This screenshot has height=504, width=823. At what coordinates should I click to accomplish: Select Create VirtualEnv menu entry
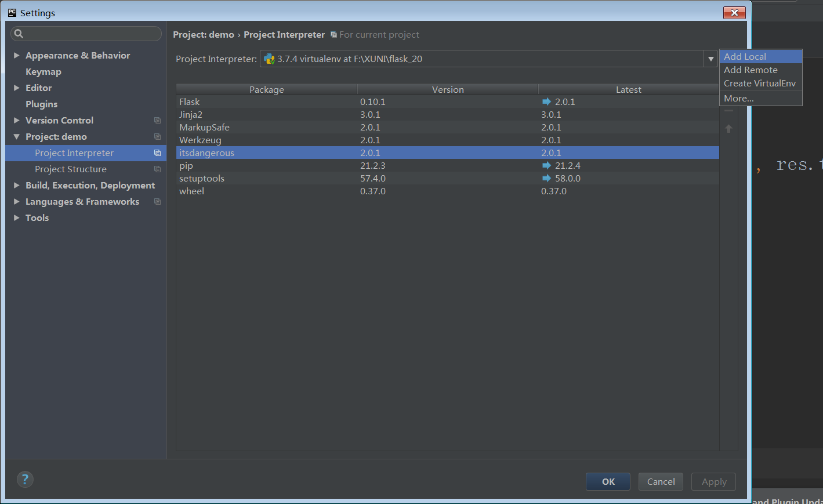[760, 83]
